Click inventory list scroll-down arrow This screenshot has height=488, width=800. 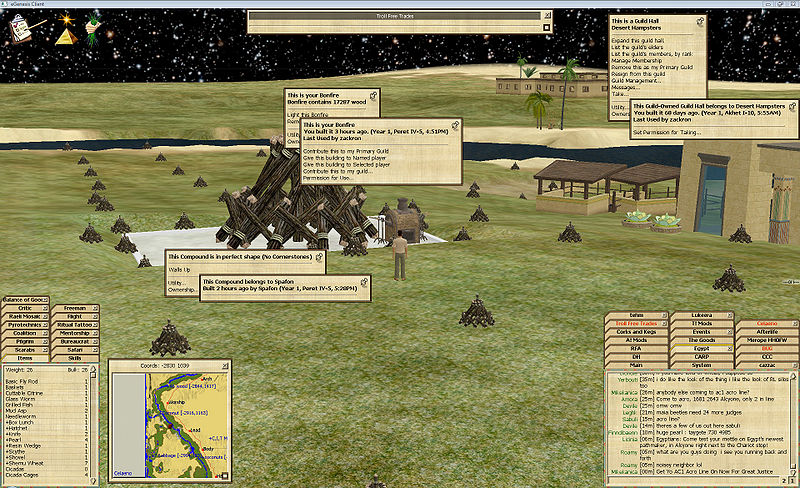(93, 480)
